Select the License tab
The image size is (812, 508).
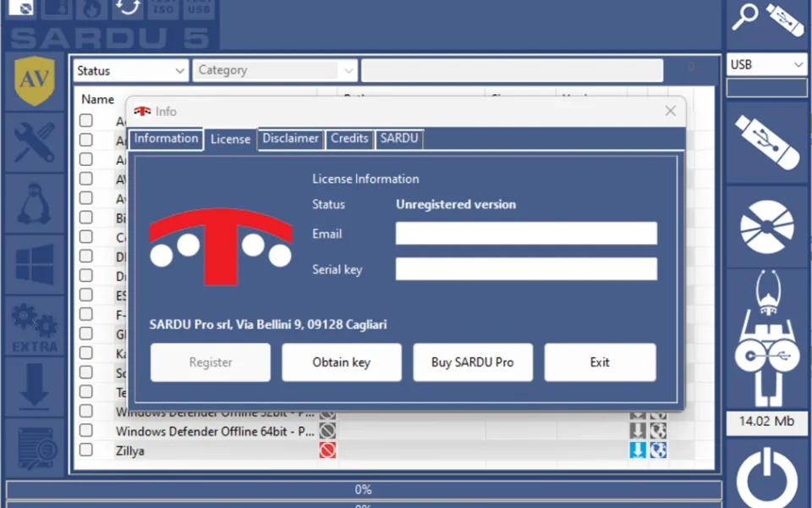pyautogui.click(x=230, y=140)
